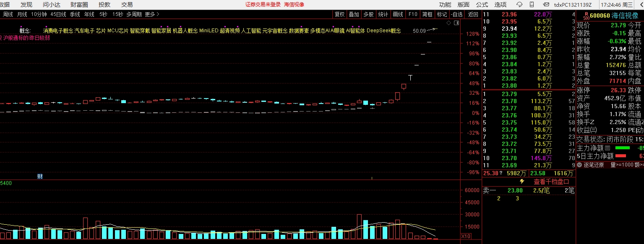Click the stock code 600060

(x=600, y=16)
